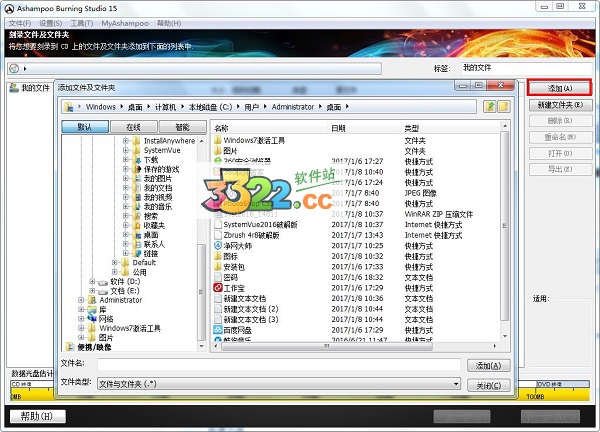Expand the Administrator node in tree
The image size is (600, 432).
pos(81,300)
